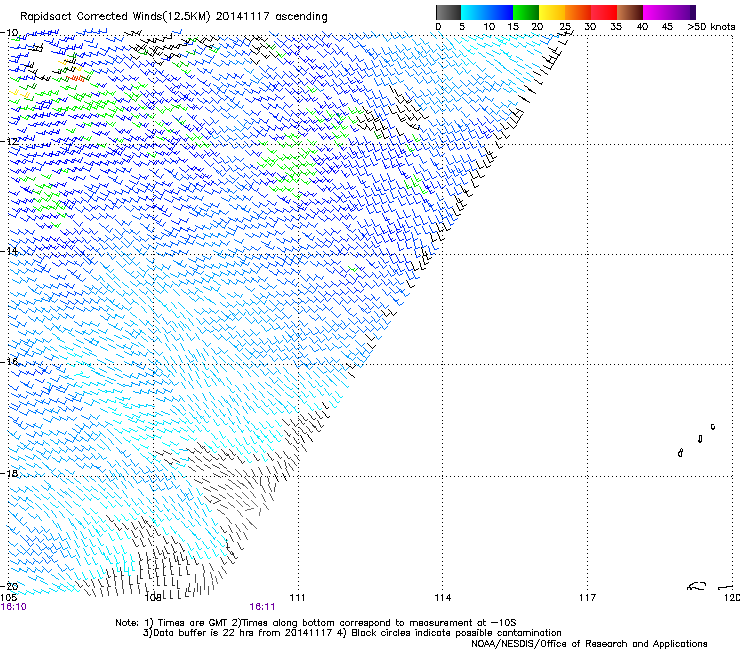This screenshot has width=740, height=650.
Task: Click the dark purple 45-50 knots legend segment
Action: pyautogui.click(x=682, y=12)
